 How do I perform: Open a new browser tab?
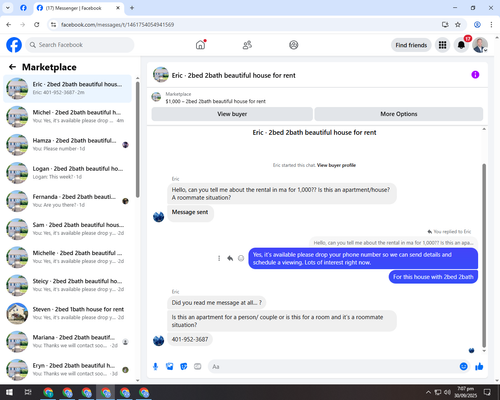click(132, 8)
